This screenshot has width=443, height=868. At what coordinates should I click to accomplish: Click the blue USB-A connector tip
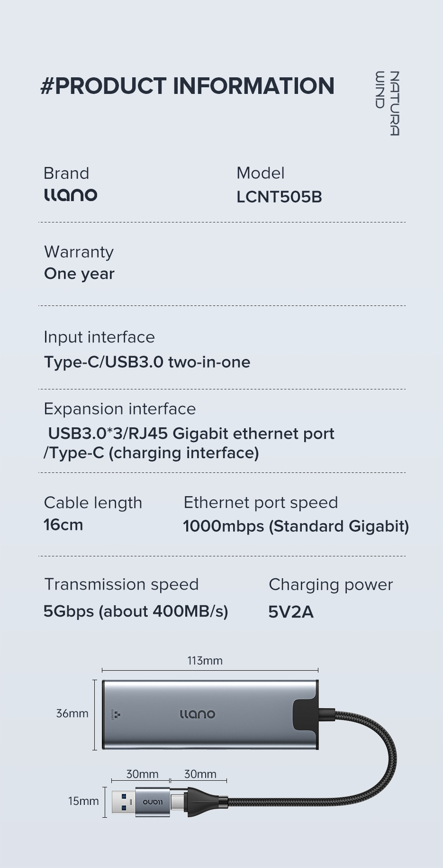[123, 802]
